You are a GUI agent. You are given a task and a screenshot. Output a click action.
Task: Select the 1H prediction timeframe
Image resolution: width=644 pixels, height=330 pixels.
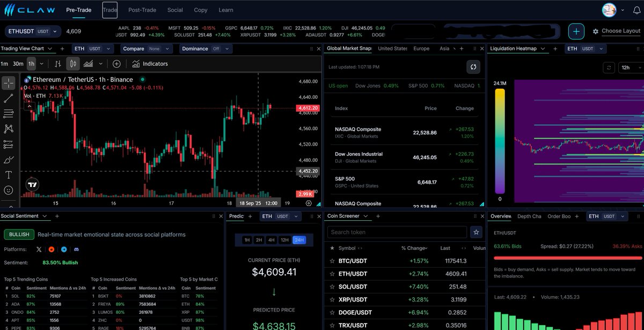click(x=247, y=240)
